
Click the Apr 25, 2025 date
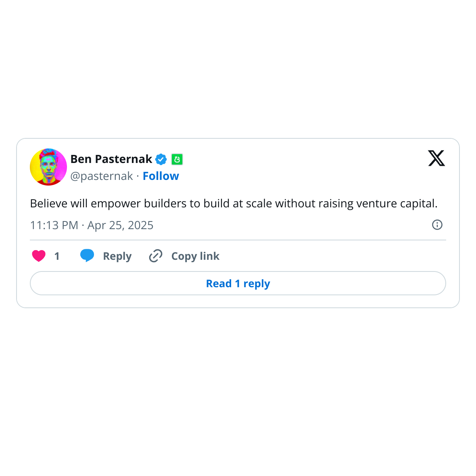[x=120, y=225]
